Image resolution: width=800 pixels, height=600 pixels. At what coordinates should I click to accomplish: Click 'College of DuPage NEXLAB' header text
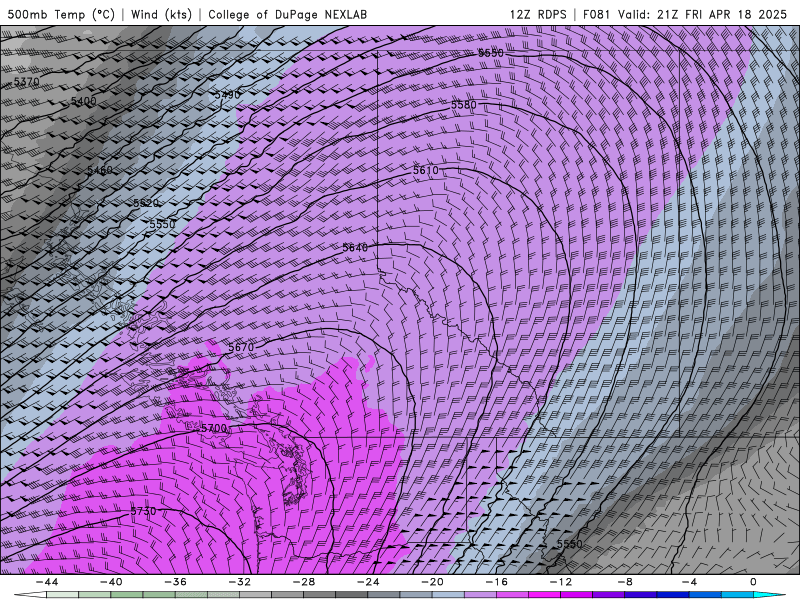coord(287,14)
